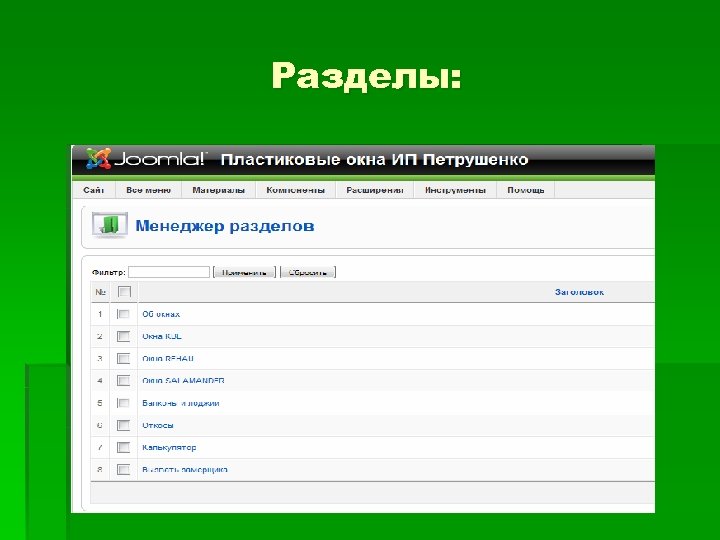Check the box for Балконы и лоджии

point(123,403)
